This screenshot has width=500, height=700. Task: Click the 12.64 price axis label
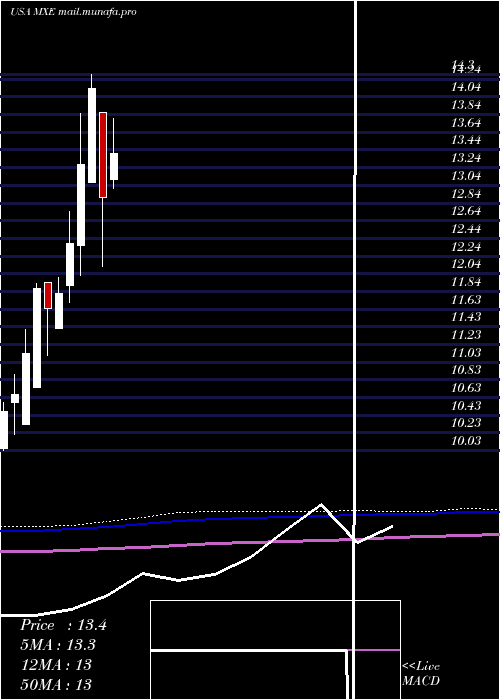point(466,211)
